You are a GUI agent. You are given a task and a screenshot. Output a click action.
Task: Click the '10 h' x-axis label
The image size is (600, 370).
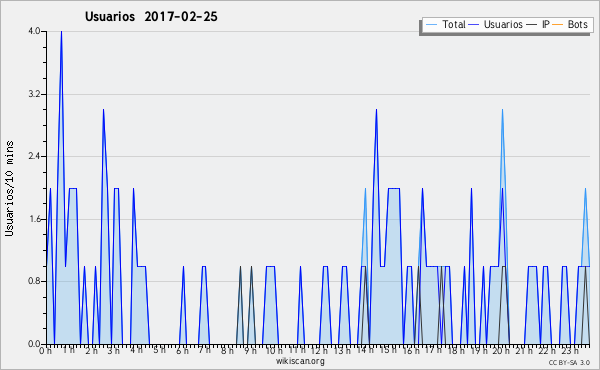tap(274, 351)
